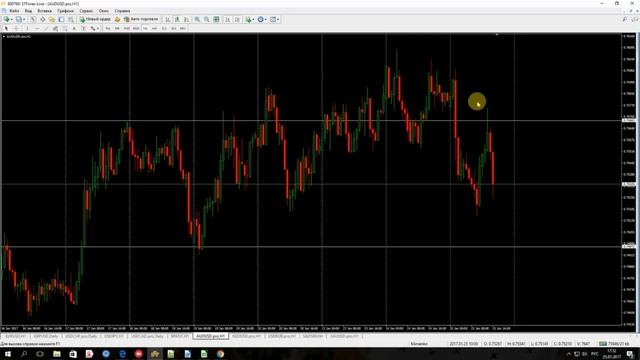Switch timeframe to M1
The image size is (640, 360).
[x=108, y=28]
